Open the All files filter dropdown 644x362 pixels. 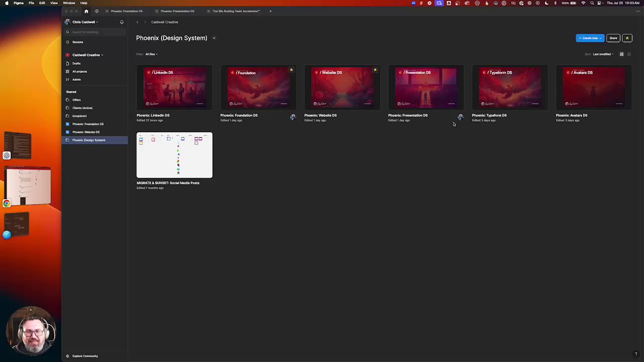tap(151, 54)
